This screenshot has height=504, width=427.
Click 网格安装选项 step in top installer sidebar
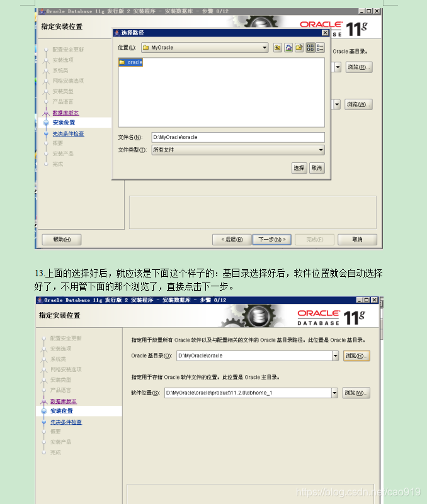click(x=68, y=81)
